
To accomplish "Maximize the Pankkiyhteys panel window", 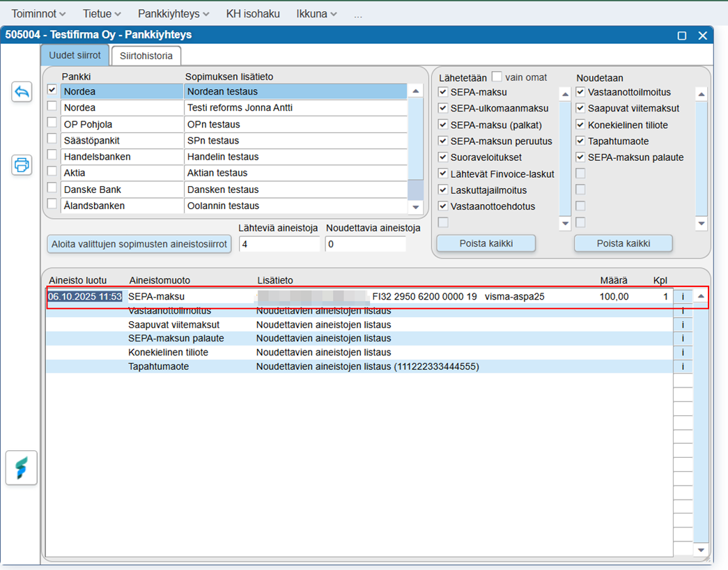I will tap(682, 36).
